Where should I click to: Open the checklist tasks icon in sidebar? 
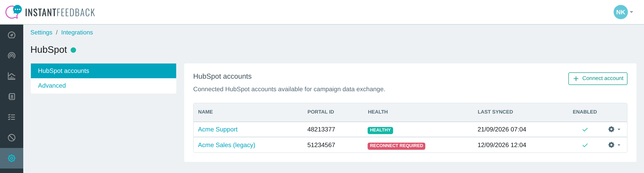[x=11, y=117]
